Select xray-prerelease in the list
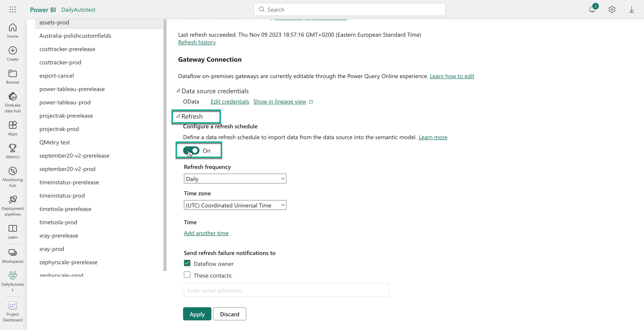Screen dimensions: 644x330 click(58, 236)
